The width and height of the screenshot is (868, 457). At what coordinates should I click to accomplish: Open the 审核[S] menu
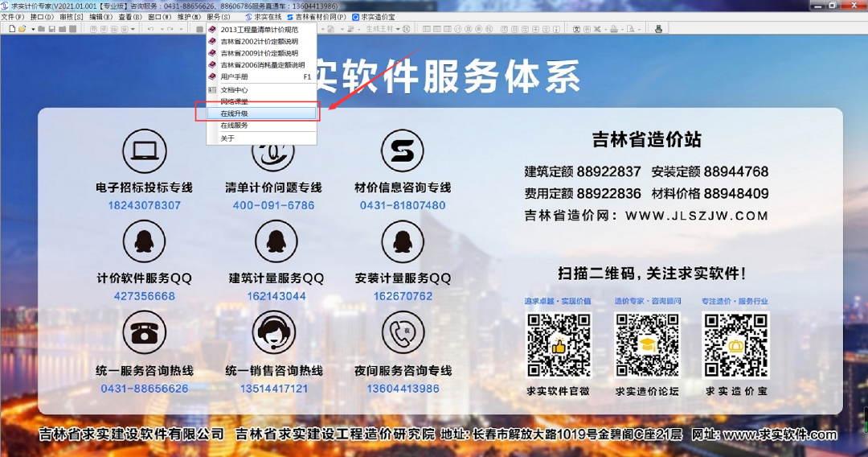[x=72, y=17]
